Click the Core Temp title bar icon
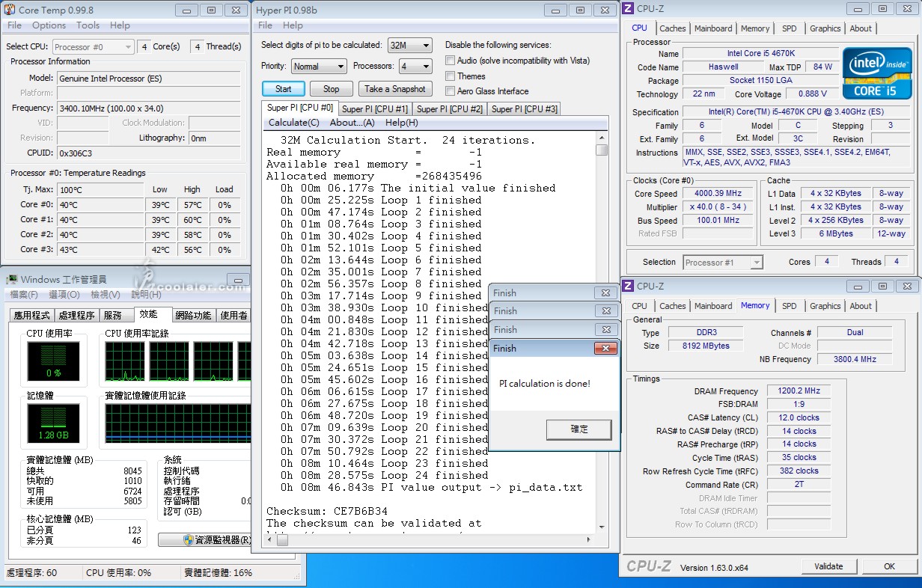The height and width of the screenshot is (588, 922). pyautogui.click(x=10, y=10)
